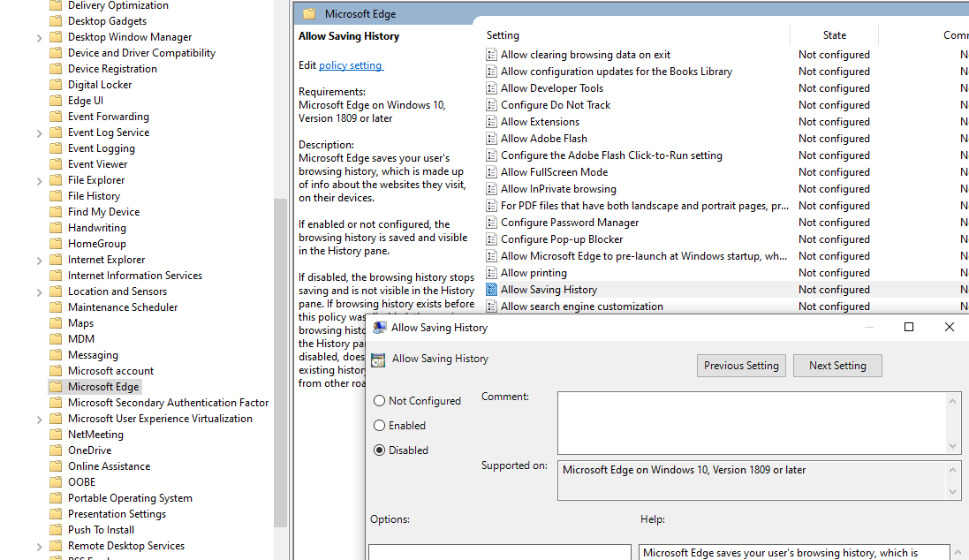Select the Disabled radio button
This screenshot has height=560, width=969.
point(380,450)
